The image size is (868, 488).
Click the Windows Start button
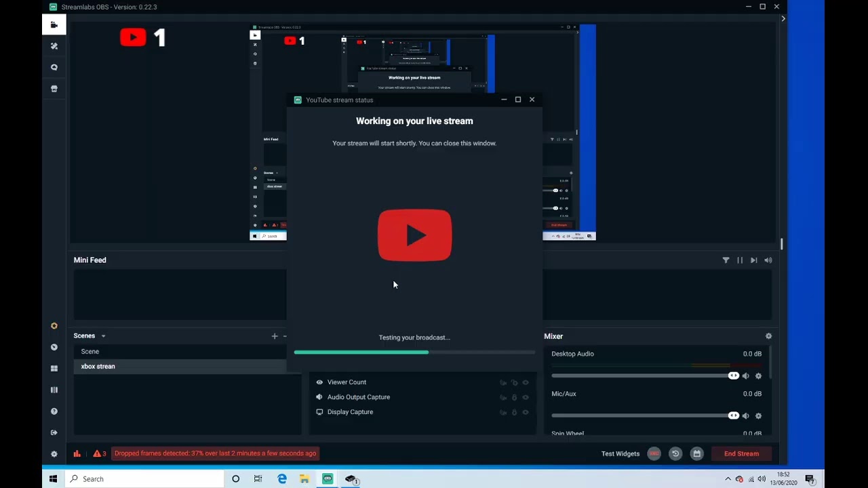pyautogui.click(x=54, y=479)
